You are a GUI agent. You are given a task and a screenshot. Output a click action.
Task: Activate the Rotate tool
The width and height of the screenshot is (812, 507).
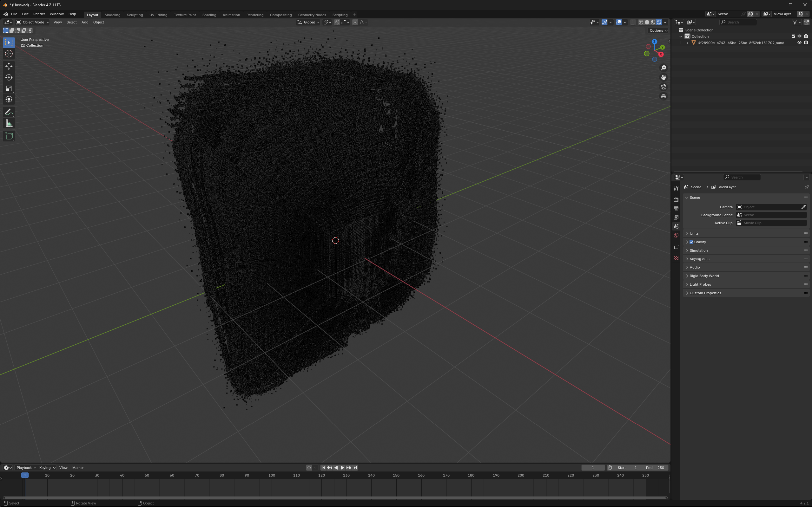point(9,77)
